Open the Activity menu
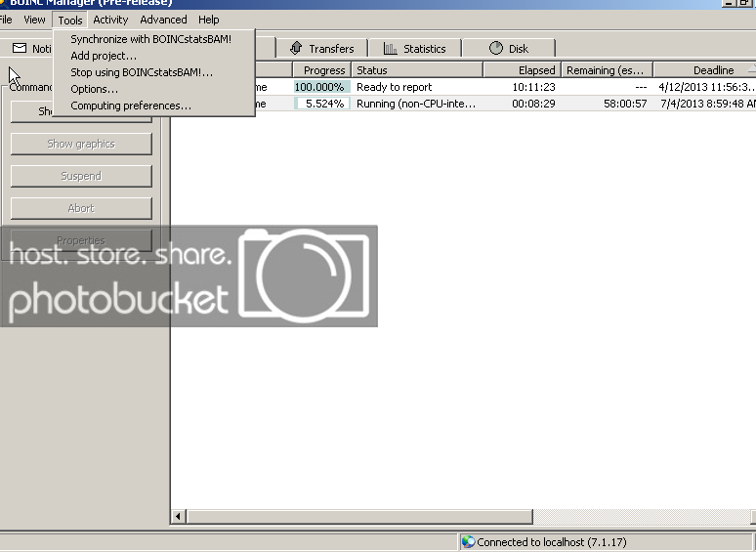The width and height of the screenshot is (756, 552). pyautogui.click(x=110, y=20)
